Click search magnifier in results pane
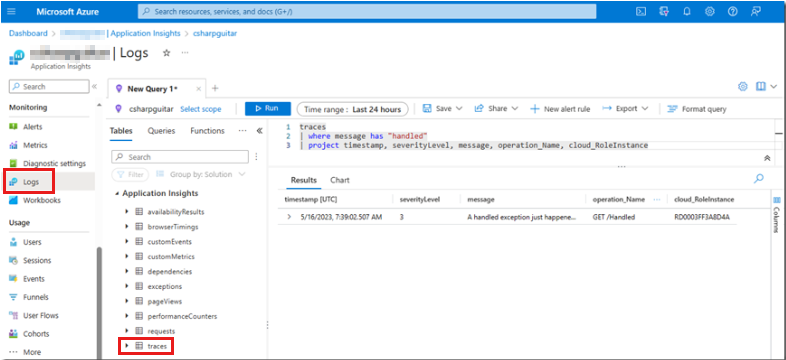Screen dimensions: 786x360 [x=759, y=178]
